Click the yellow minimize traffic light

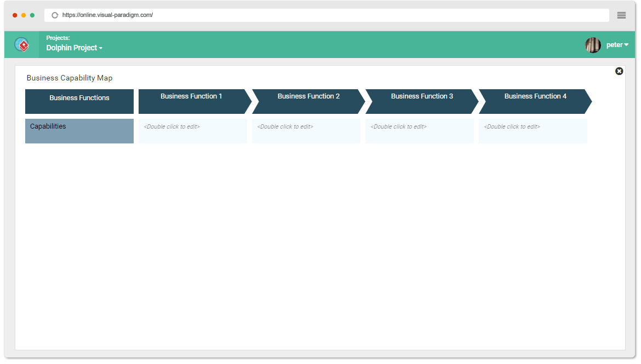(x=23, y=15)
